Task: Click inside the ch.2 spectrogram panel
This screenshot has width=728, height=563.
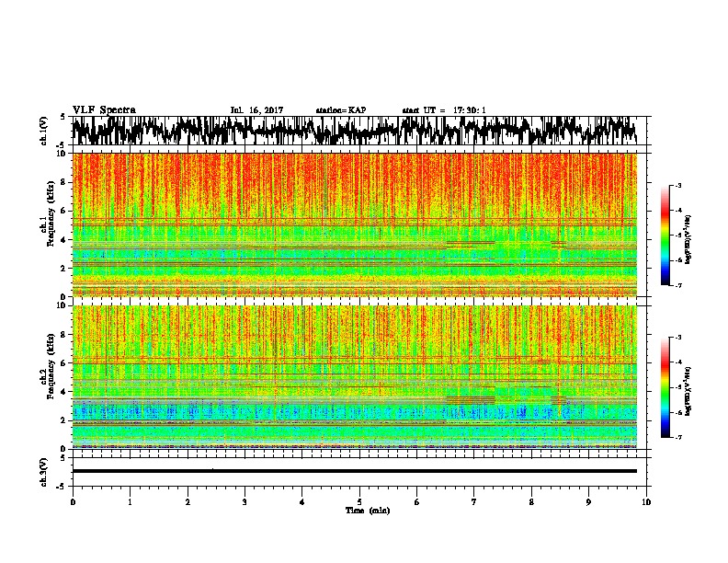Action: pyautogui.click(x=354, y=377)
